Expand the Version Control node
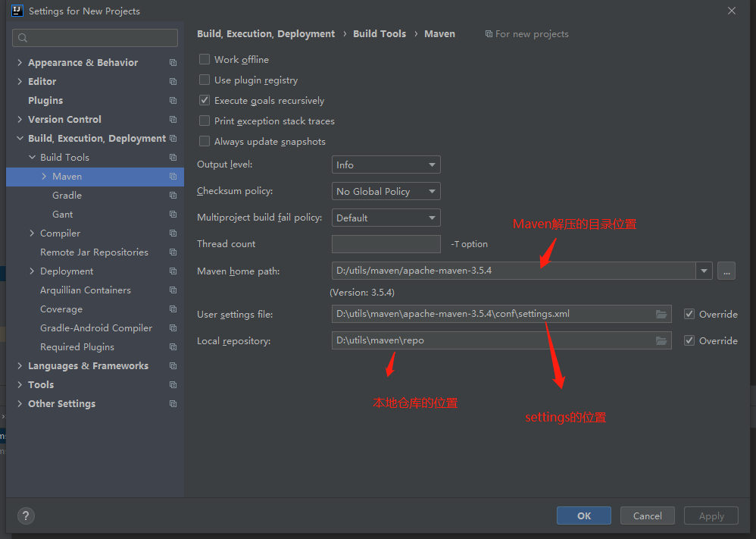 tap(20, 119)
